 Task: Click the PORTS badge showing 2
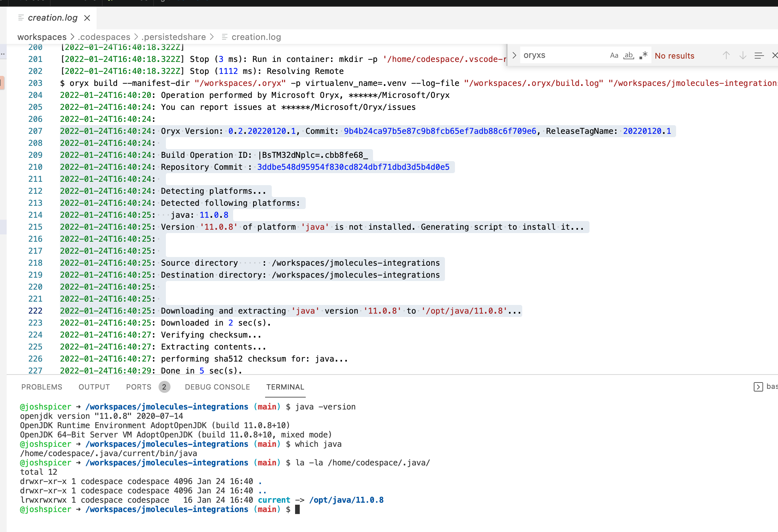(164, 387)
